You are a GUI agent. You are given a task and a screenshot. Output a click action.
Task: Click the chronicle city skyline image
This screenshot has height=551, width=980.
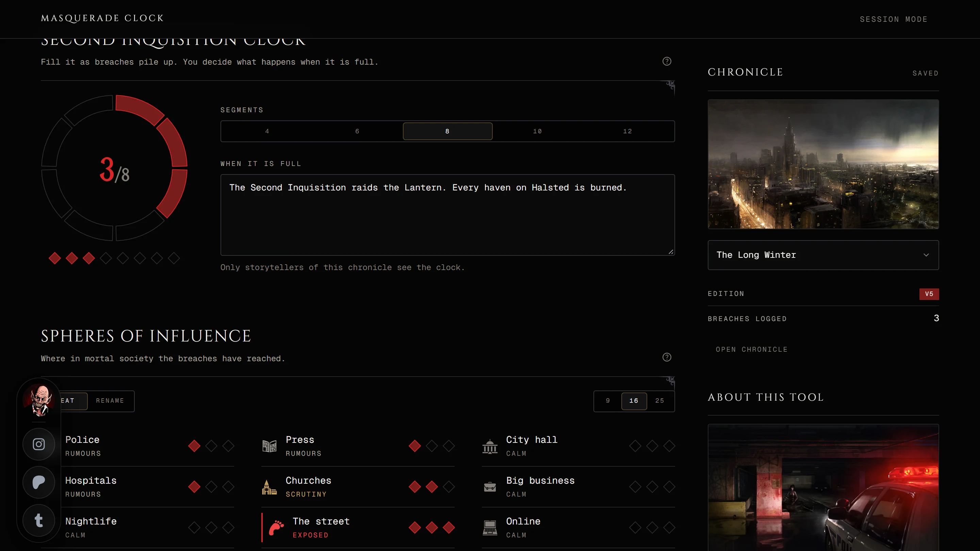pyautogui.click(x=823, y=164)
